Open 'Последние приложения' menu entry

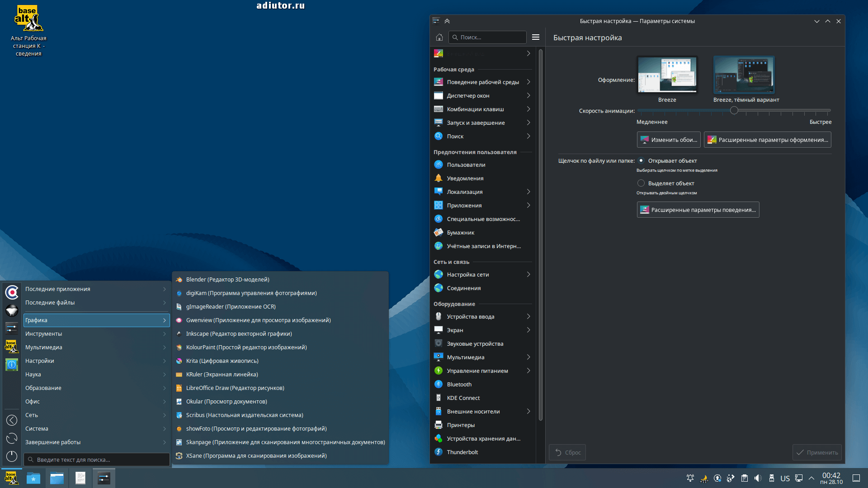(96, 289)
